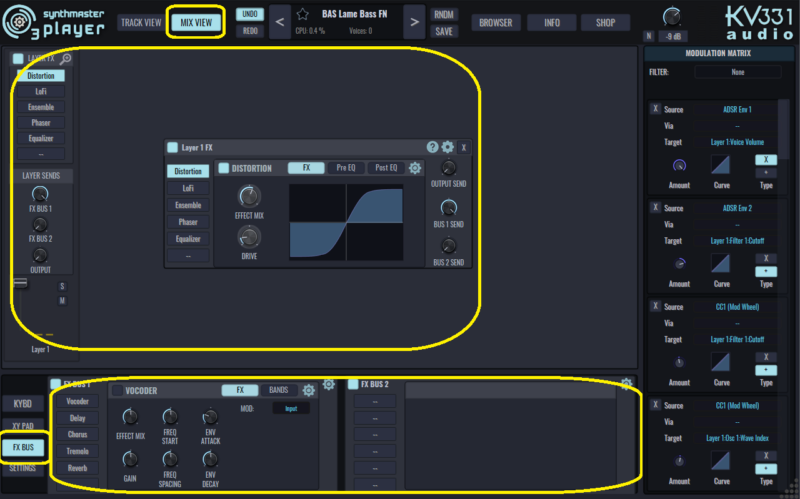Switch to Track View tab
Screen dimensions: 800x499
[x=139, y=22]
